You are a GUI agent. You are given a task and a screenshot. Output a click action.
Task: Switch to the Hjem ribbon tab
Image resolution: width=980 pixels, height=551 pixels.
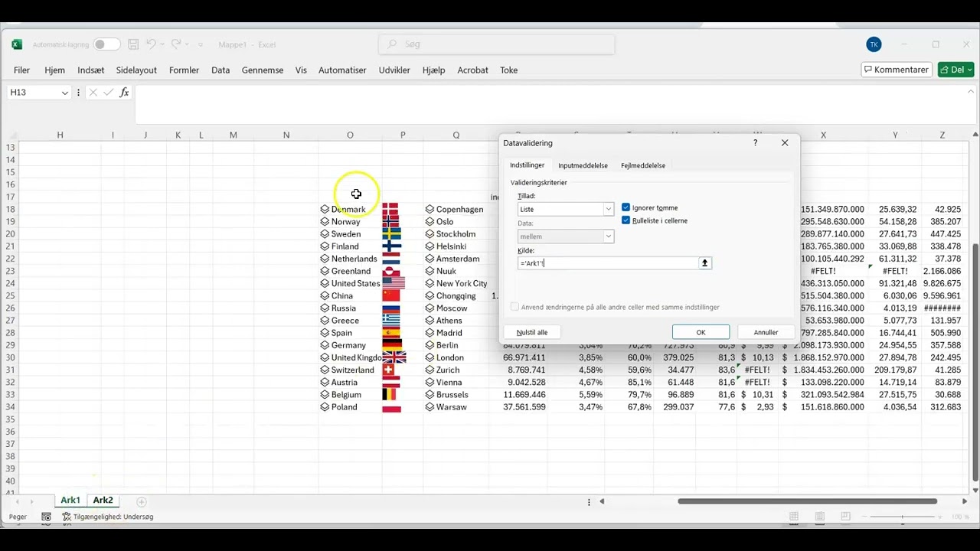[54, 70]
